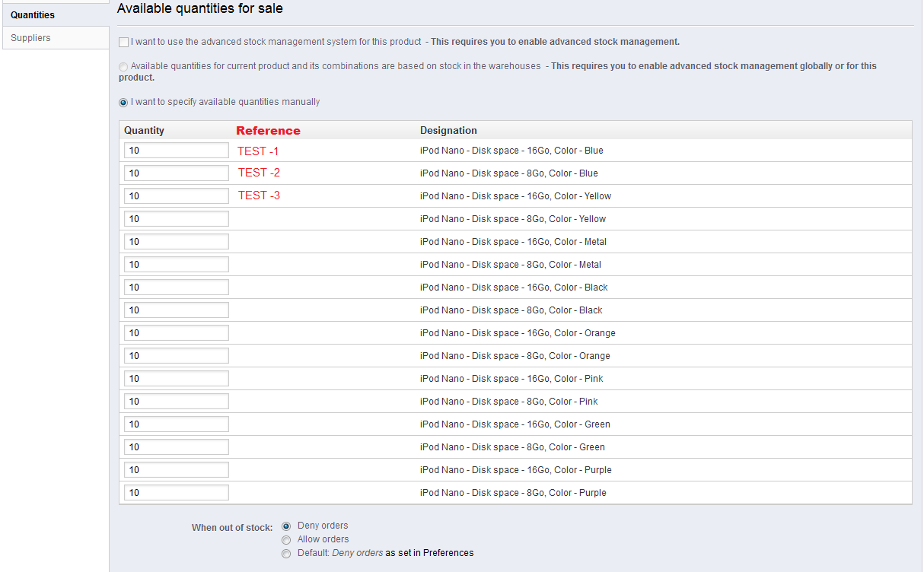Click the Quantity column header
Viewport: 924px width, 572px height.
click(x=145, y=131)
